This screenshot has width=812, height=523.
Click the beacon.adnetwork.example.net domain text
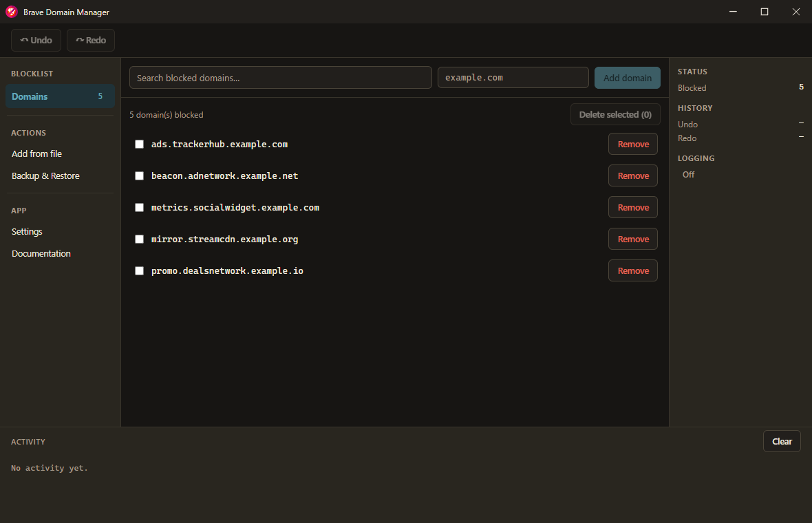point(225,176)
